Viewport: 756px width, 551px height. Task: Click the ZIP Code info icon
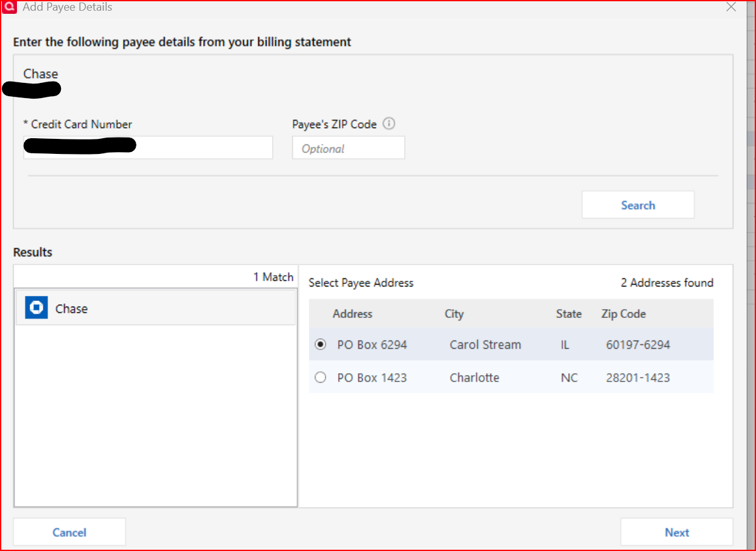point(389,124)
